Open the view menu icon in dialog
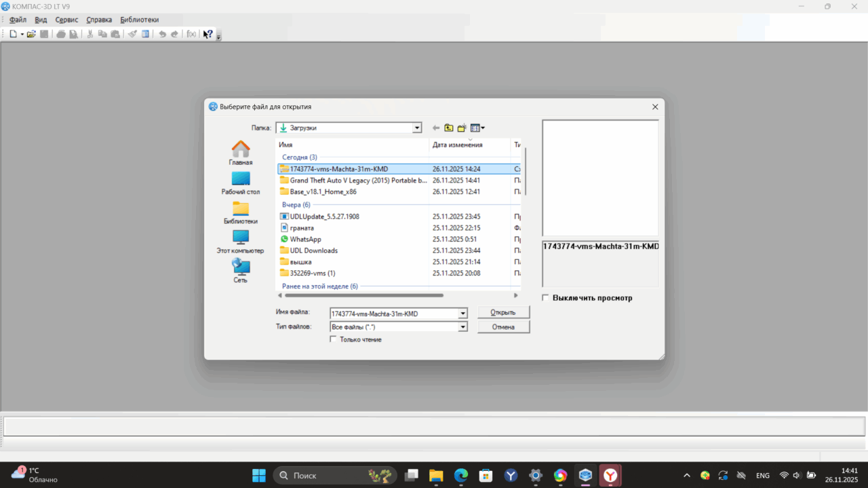This screenshot has width=868, height=488. click(477, 128)
